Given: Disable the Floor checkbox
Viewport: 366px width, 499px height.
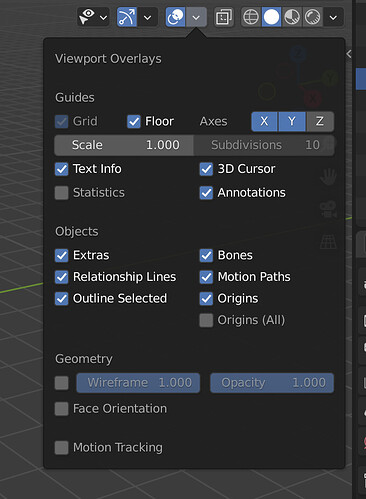Looking at the screenshot, I should [x=134, y=121].
